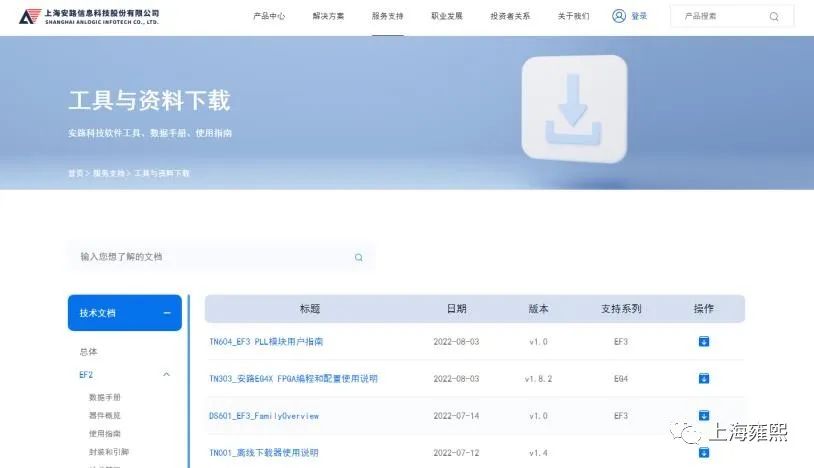Open TN001_离线下载器使用说明 link
814x468 pixels.
[263, 453]
